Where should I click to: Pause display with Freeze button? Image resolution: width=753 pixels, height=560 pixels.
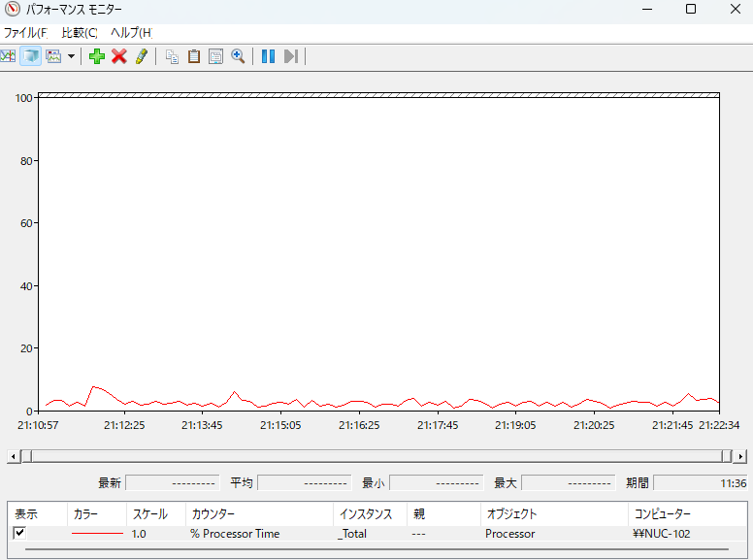pyautogui.click(x=268, y=56)
